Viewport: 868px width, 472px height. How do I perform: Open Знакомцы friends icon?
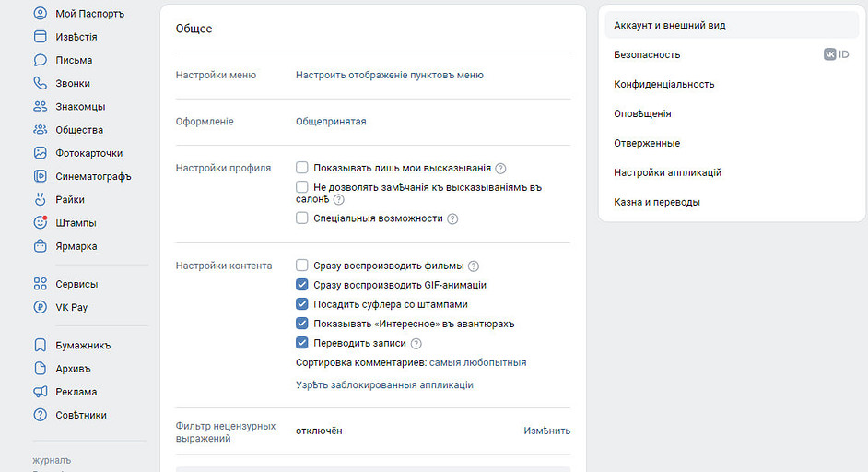tap(40, 106)
